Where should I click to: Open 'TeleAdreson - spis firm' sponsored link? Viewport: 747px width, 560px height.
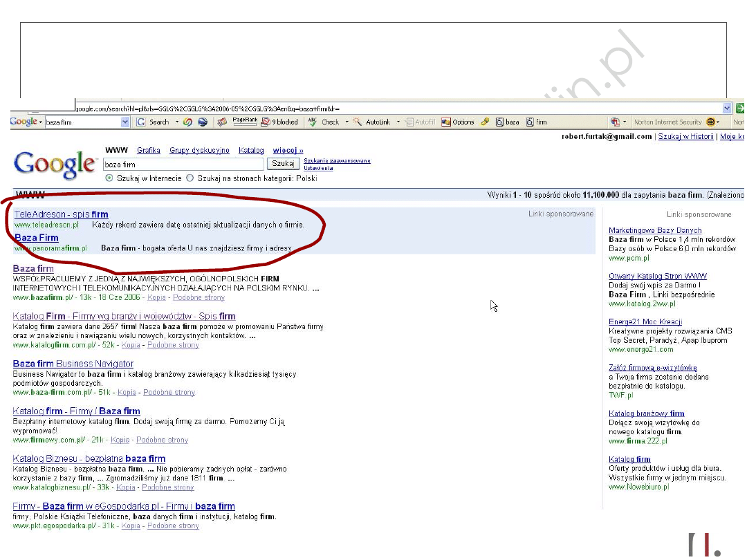[x=61, y=214]
